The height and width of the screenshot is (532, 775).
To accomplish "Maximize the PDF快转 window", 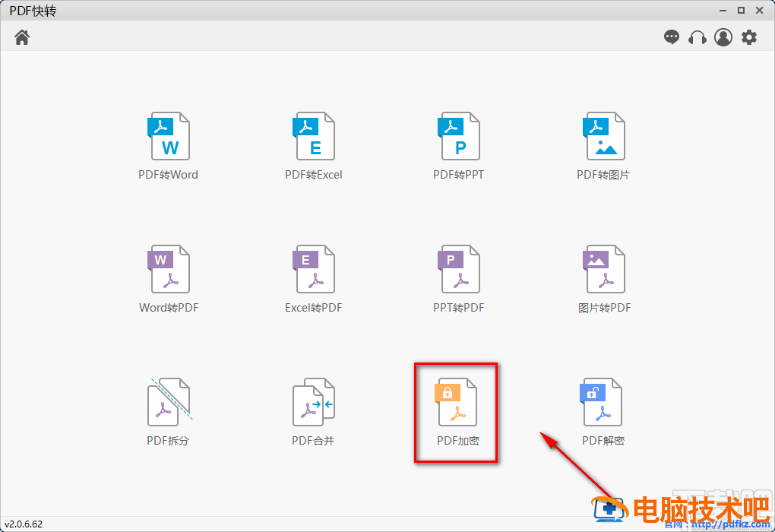I will pyautogui.click(x=741, y=11).
